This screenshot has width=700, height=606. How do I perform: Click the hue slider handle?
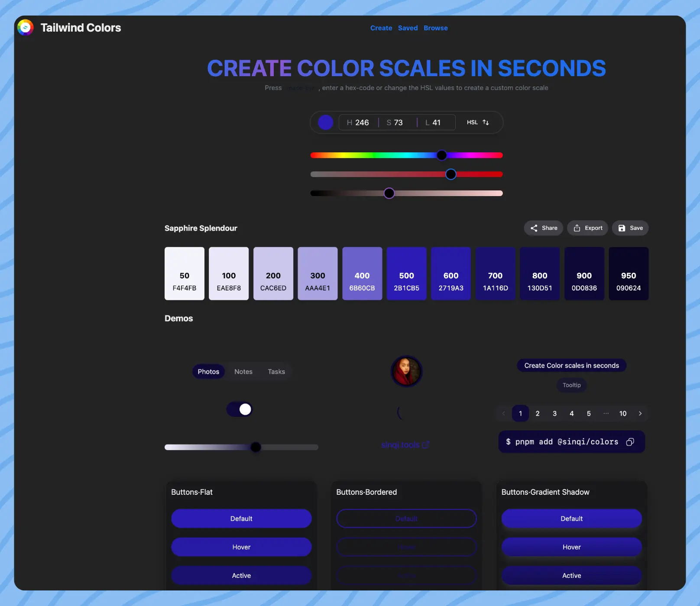click(x=441, y=155)
